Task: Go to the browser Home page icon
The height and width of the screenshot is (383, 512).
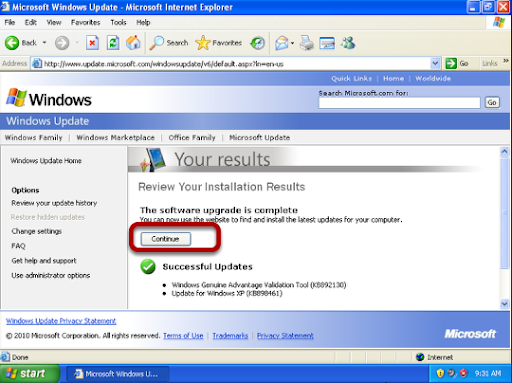Action: (x=133, y=43)
